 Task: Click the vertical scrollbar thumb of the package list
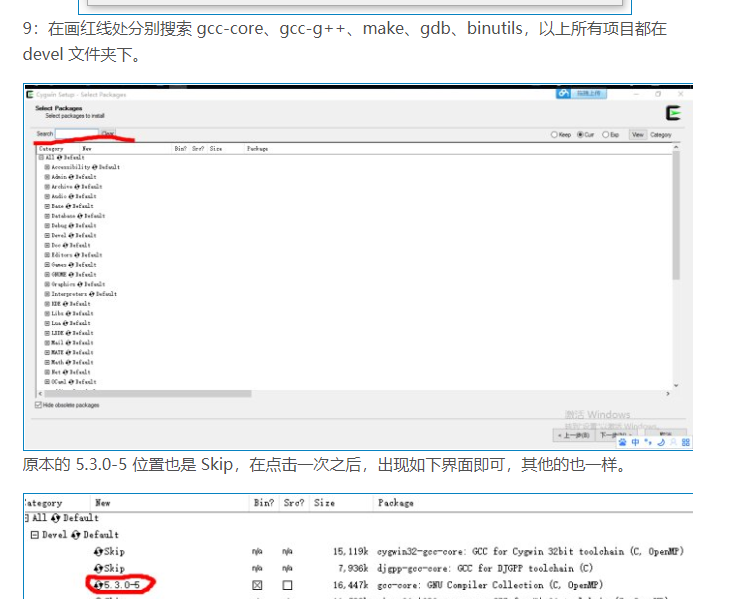[x=676, y=214]
